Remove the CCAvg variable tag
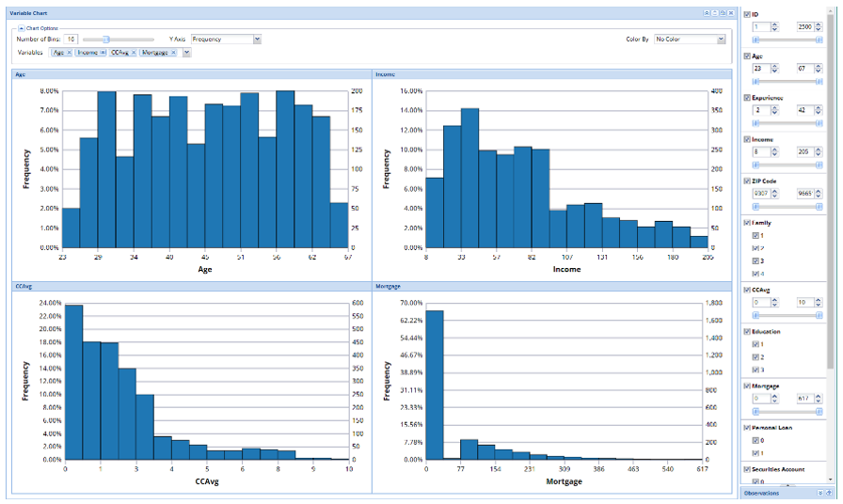 135,53
